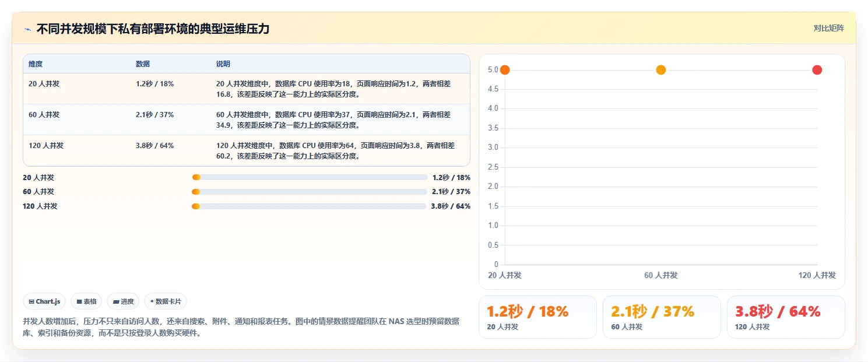Click the 2.5 y-axis tick label
The height and width of the screenshot is (362, 868).
point(493,167)
